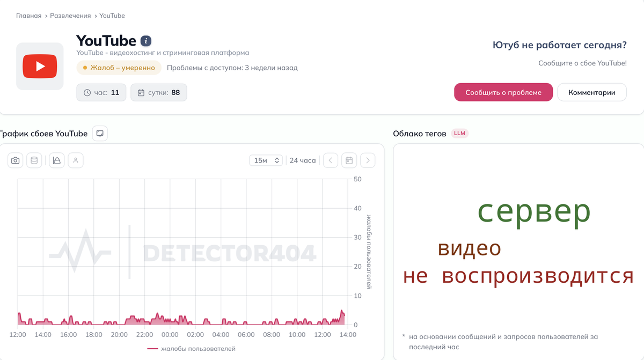Open the Комментарии button

(592, 92)
